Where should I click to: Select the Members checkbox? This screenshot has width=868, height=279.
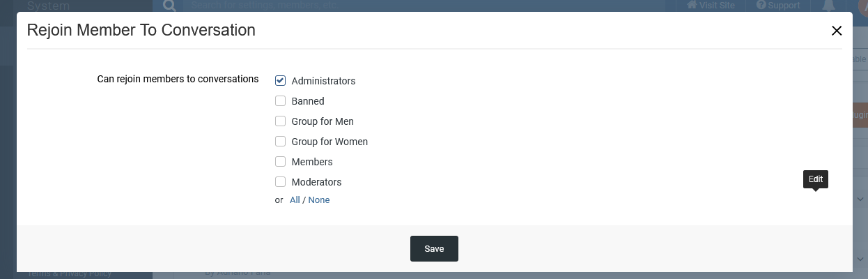pyautogui.click(x=281, y=162)
